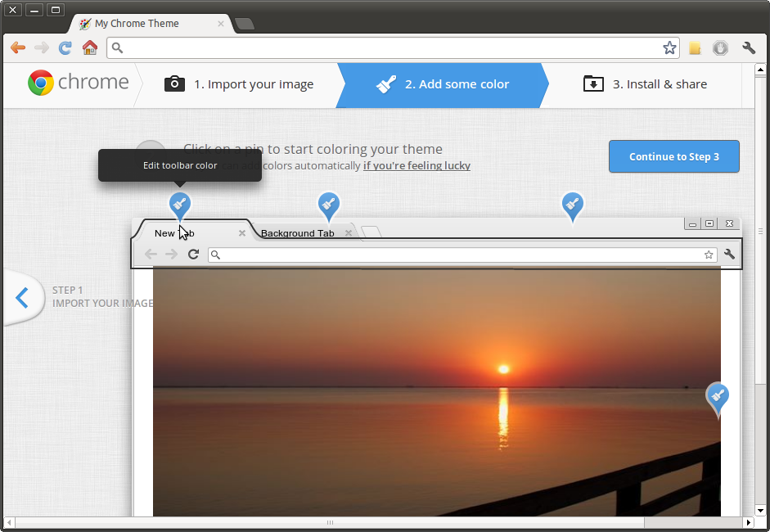
Task: Bookmark this page with the star icon
Action: click(x=669, y=48)
